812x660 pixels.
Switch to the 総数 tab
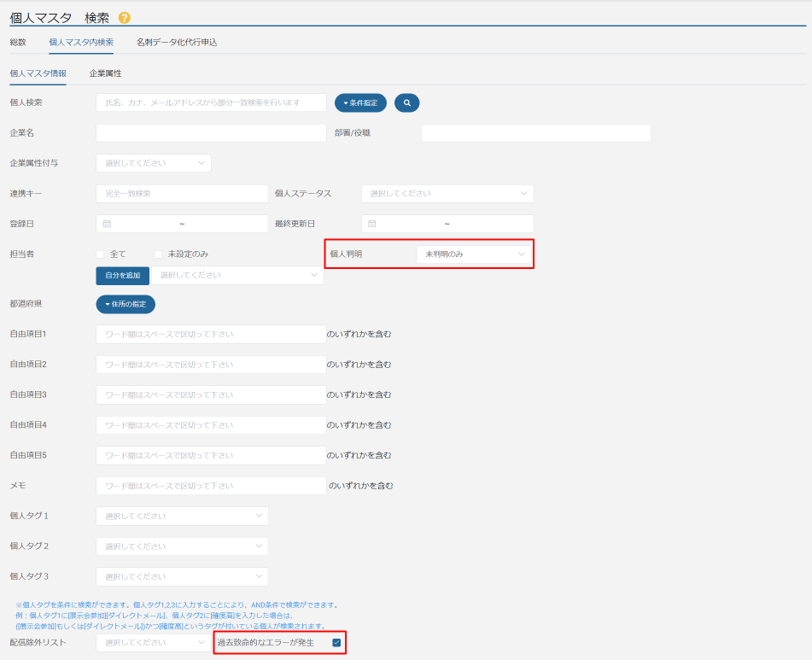(x=18, y=42)
